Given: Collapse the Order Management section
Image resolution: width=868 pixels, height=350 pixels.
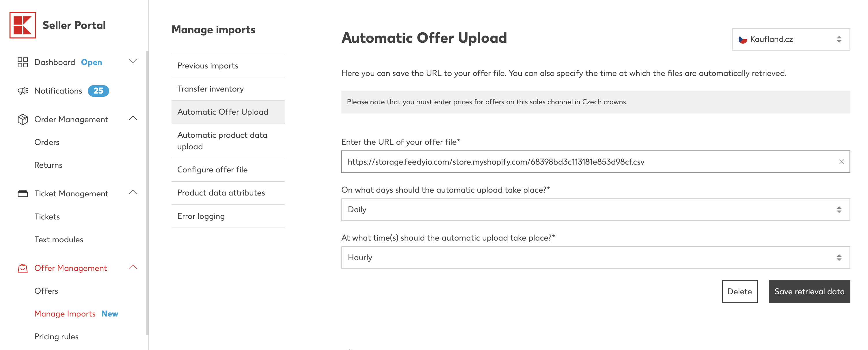Looking at the screenshot, I should click(x=133, y=118).
